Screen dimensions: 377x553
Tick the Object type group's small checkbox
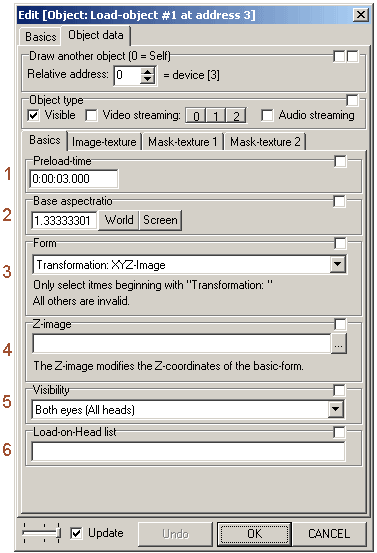[x=352, y=100]
